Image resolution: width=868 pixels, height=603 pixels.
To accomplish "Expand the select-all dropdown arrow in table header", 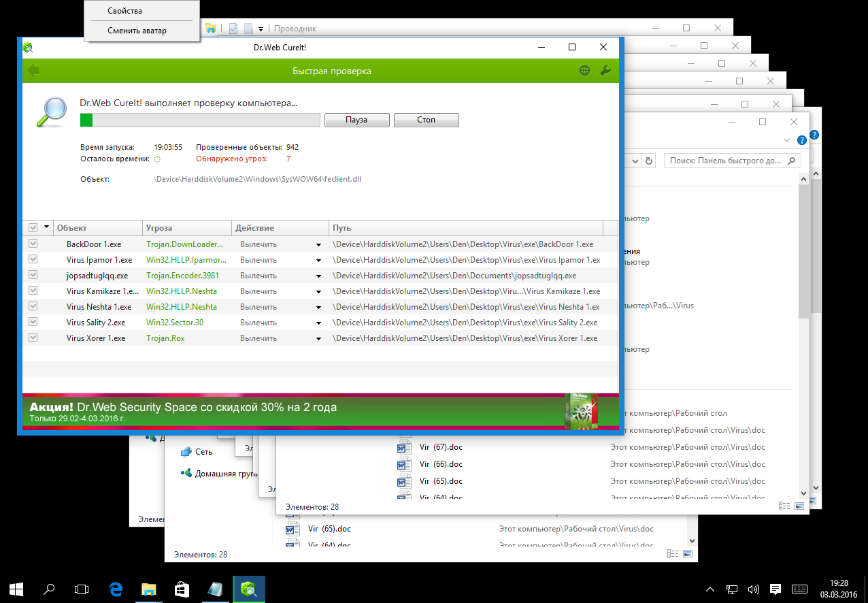I will (46, 227).
